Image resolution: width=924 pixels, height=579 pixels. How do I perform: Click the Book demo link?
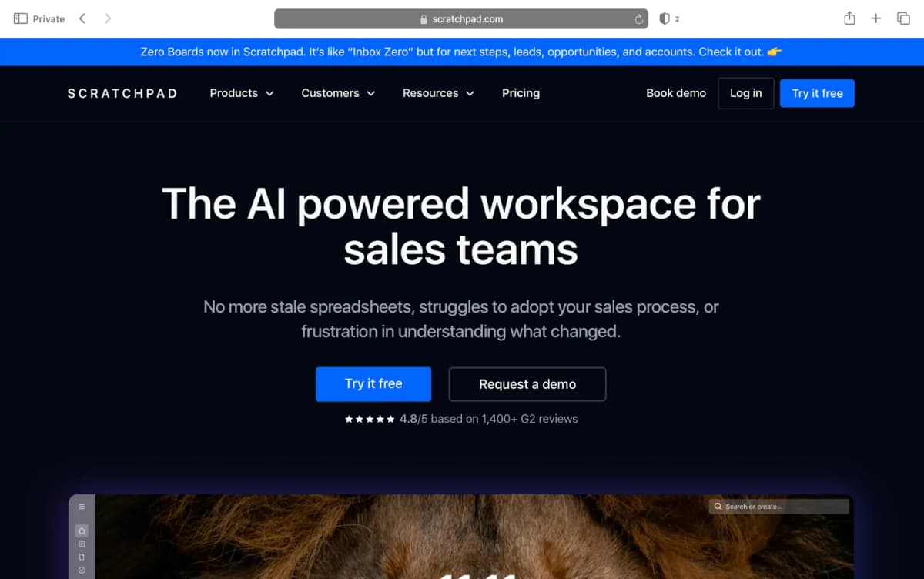(x=676, y=93)
